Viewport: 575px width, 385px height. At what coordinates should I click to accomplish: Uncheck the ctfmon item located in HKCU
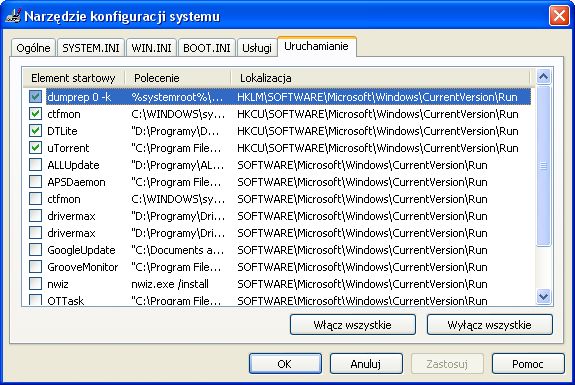coord(36,114)
